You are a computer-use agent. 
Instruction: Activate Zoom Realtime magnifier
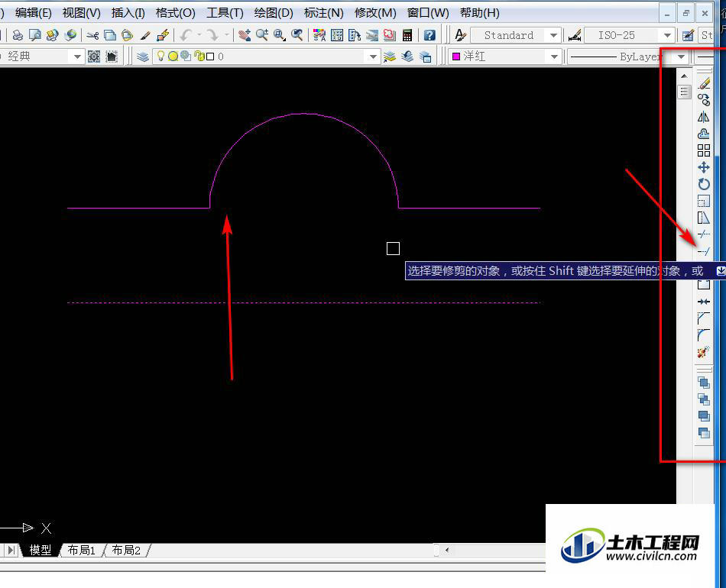pos(262,35)
